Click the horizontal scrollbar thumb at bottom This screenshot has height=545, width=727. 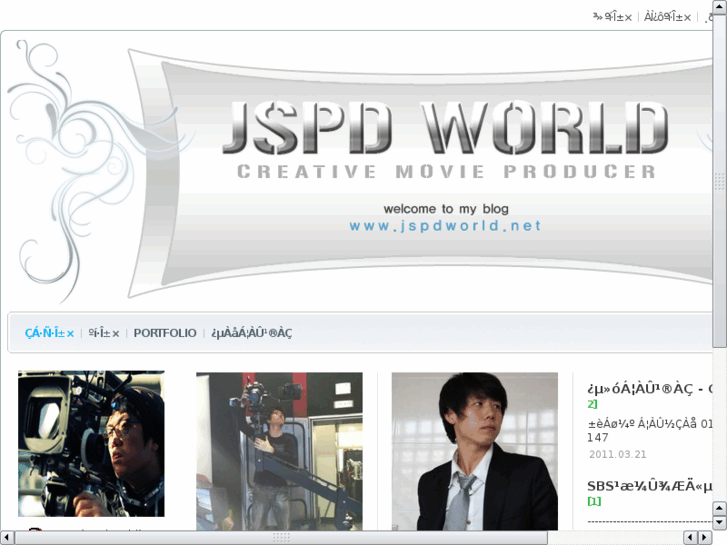(281, 538)
